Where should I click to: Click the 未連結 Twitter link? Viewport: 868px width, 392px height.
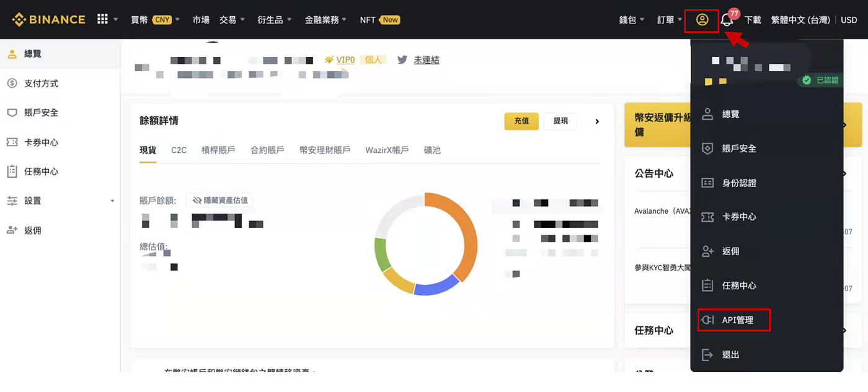(427, 60)
